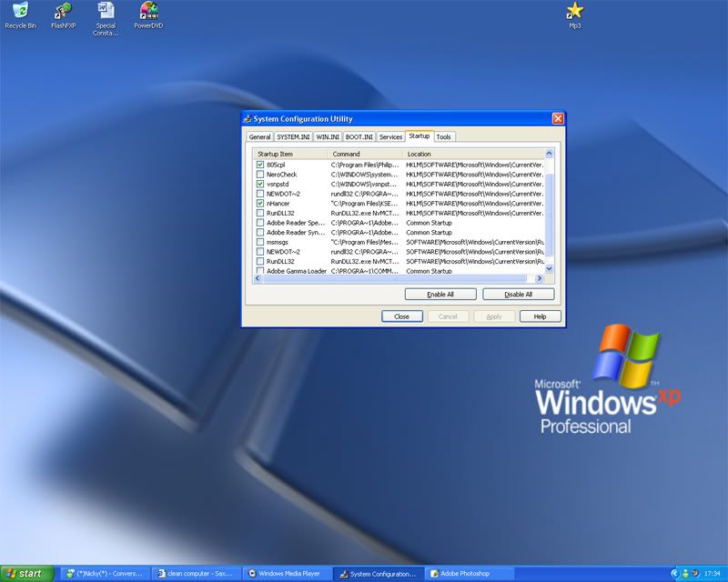Enable the NeroCheck startup checkbox
The width and height of the screenshot is (728, 582).
pos(260,175)
